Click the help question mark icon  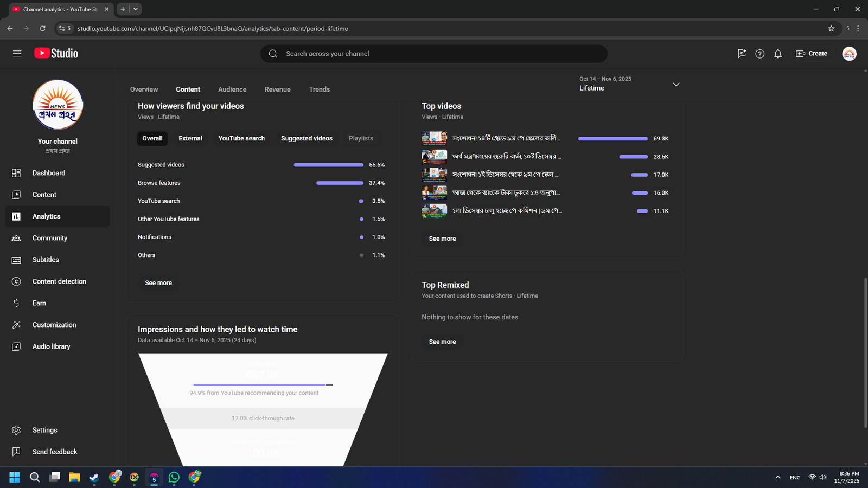click(x=759, y=54)
